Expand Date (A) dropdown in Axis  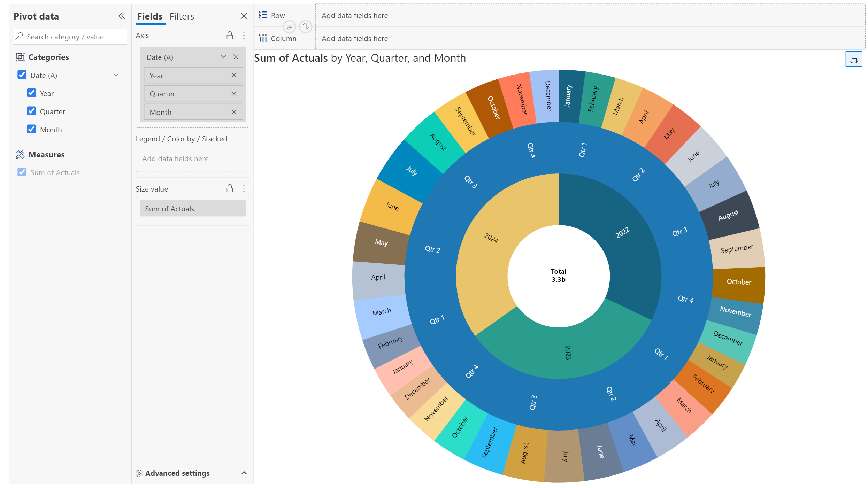click(x=223, y=57)
